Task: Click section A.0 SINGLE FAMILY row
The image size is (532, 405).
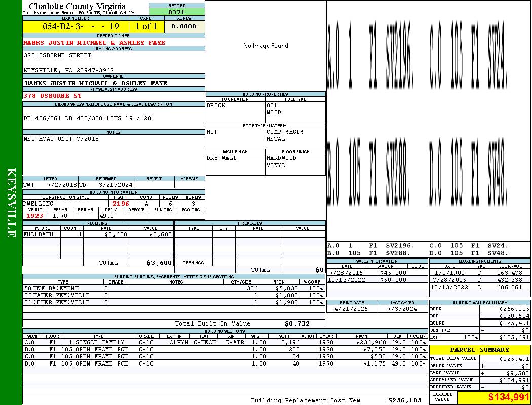Action: [x=225, y=342]
